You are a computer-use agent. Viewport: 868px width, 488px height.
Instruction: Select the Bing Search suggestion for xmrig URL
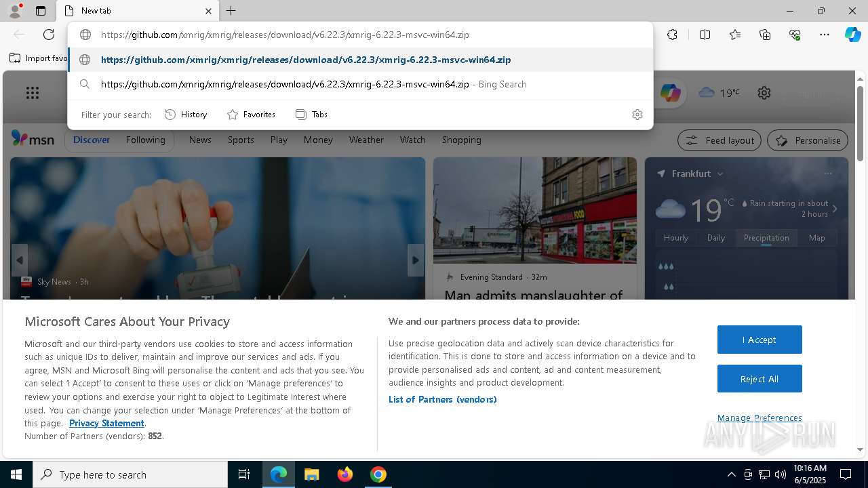tap(360, 84)
